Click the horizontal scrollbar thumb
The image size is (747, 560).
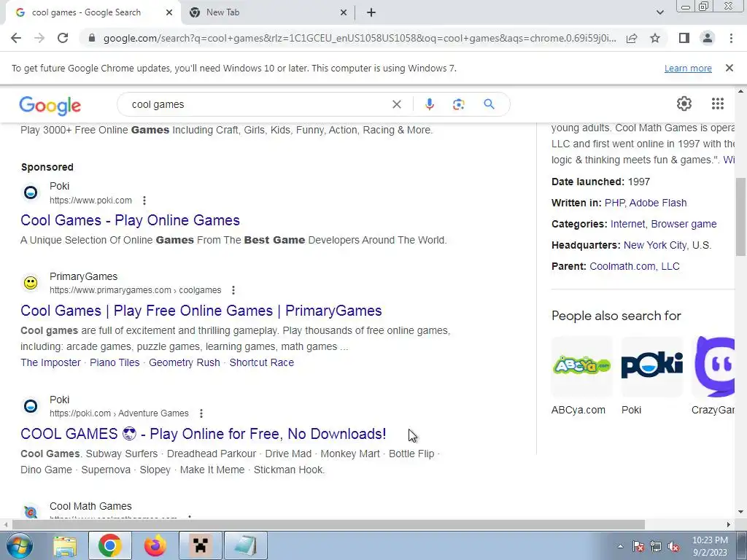[x=328, y=524]
